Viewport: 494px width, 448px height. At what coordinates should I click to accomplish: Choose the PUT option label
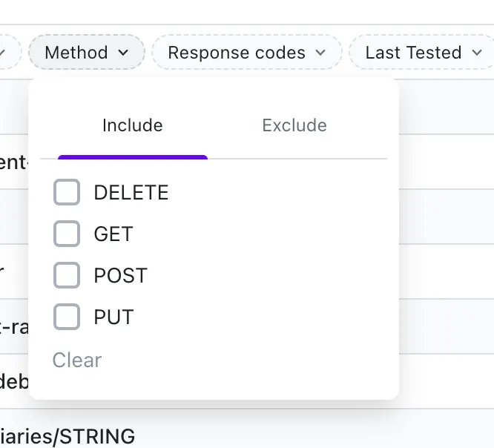point(113,317)
